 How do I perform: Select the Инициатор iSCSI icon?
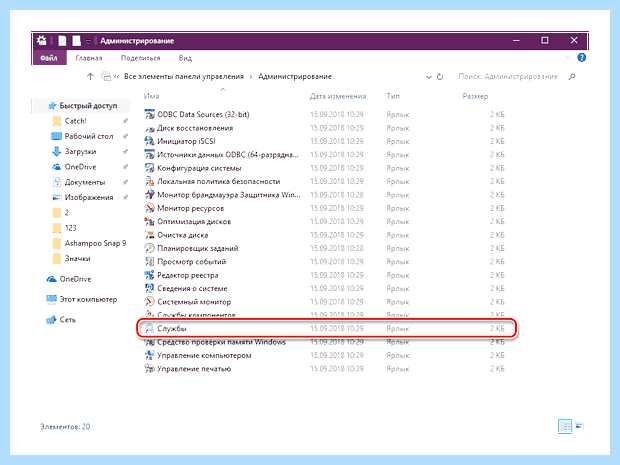pos(149,141)
